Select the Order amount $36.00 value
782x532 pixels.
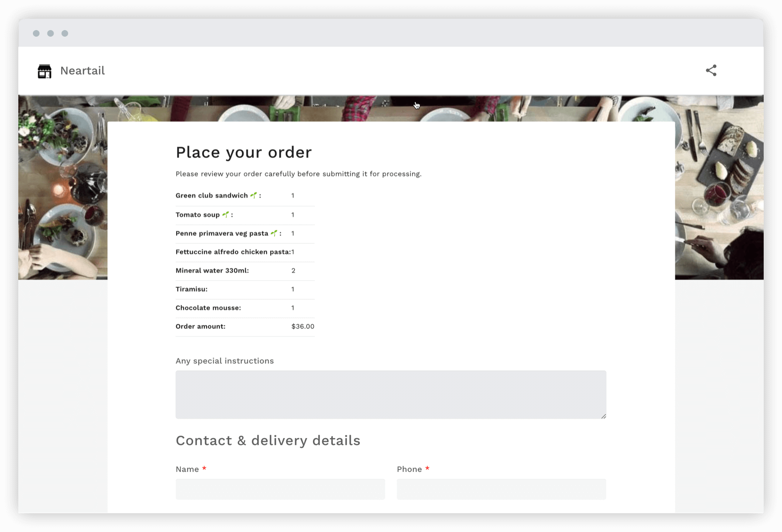pos(302,326)
